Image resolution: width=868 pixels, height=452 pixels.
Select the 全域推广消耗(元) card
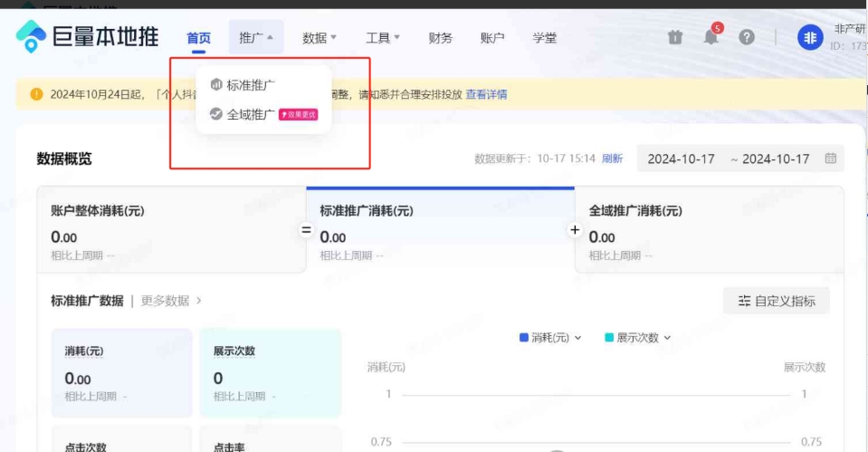pos(709,230)
